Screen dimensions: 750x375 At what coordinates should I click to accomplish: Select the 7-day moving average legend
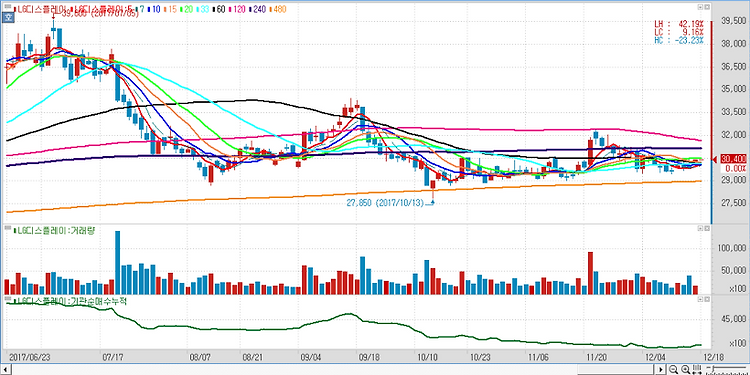click(139, 9)
